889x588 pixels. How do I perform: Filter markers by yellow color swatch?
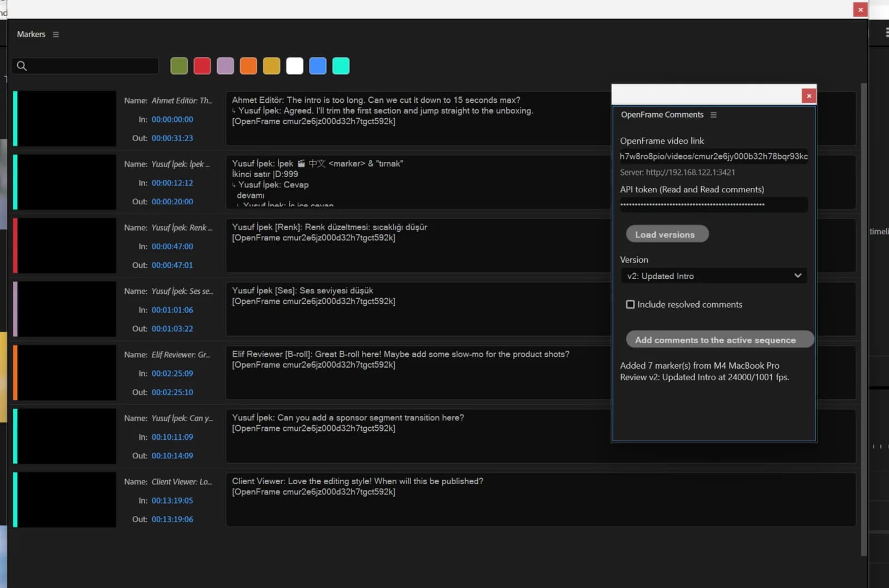[x=272, y=66]
